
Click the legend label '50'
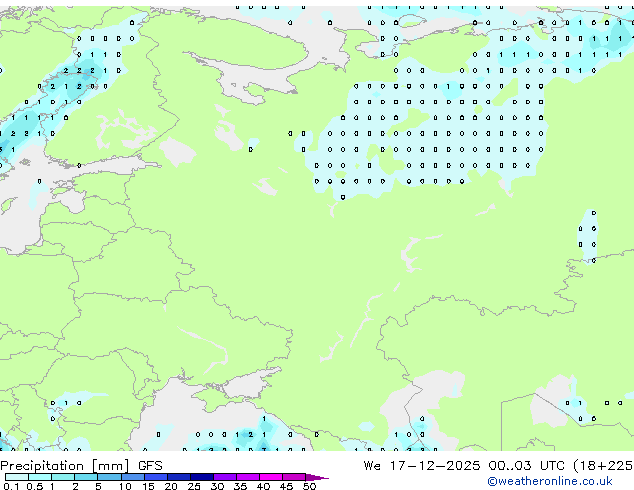click(x=309, y=486)
